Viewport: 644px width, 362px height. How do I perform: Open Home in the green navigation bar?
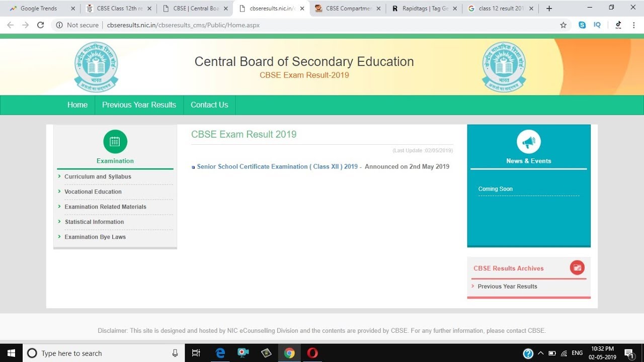coord(77,105)
